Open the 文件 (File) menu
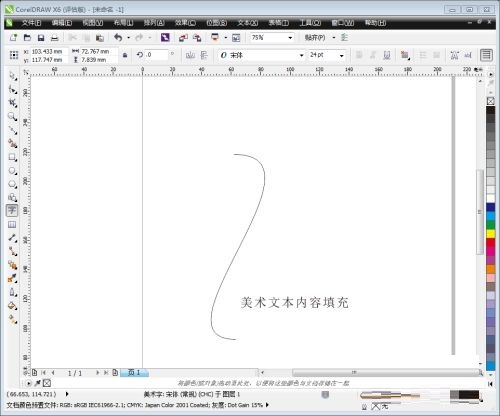Viewport: 500px width, 416px height. [x=31, y=23]
